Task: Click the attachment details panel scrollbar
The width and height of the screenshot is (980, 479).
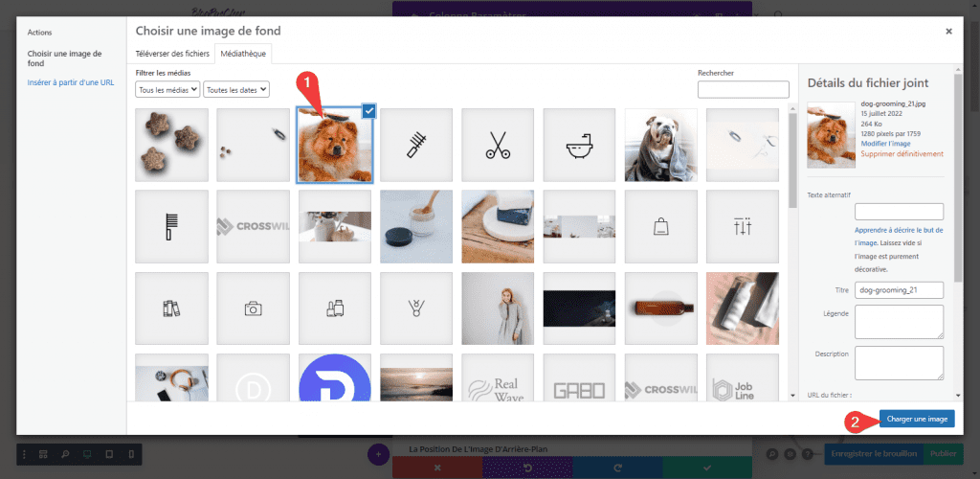Action: tap(958, 177)
